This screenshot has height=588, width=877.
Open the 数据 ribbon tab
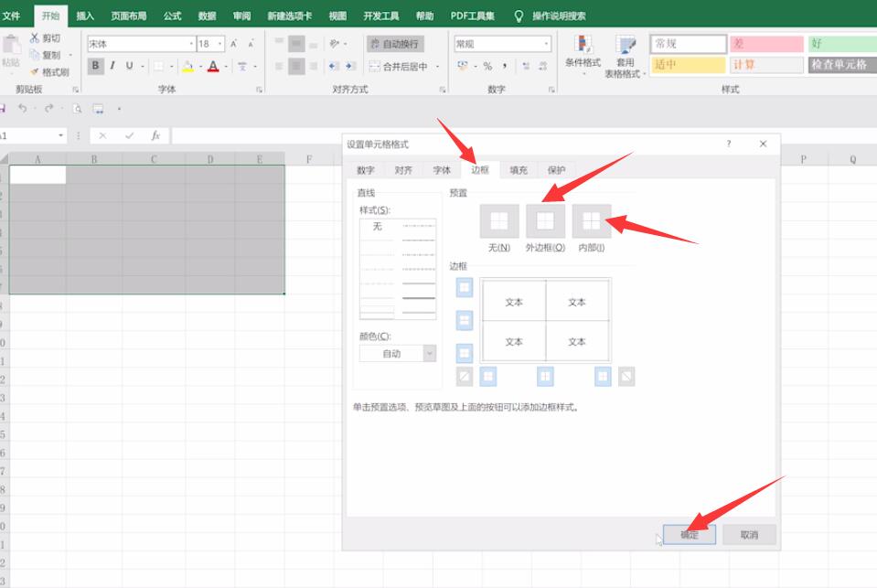pos(207,16)
